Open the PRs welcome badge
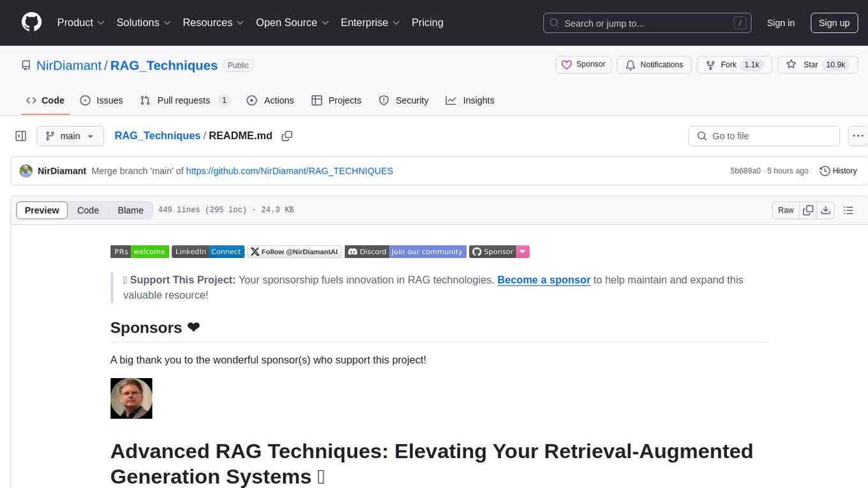 tap(140, 252)
